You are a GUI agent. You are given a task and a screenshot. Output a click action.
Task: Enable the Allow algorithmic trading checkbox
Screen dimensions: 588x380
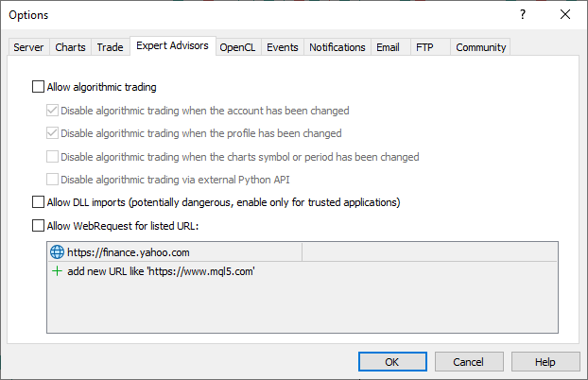point(38,87)
